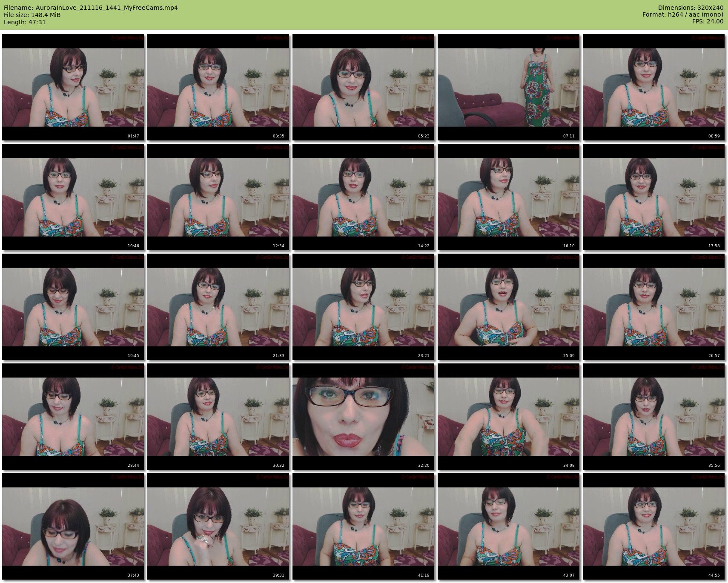Click the frame at 23:21
The height and width of the screenshot is (583, 728).
point(363,307)
